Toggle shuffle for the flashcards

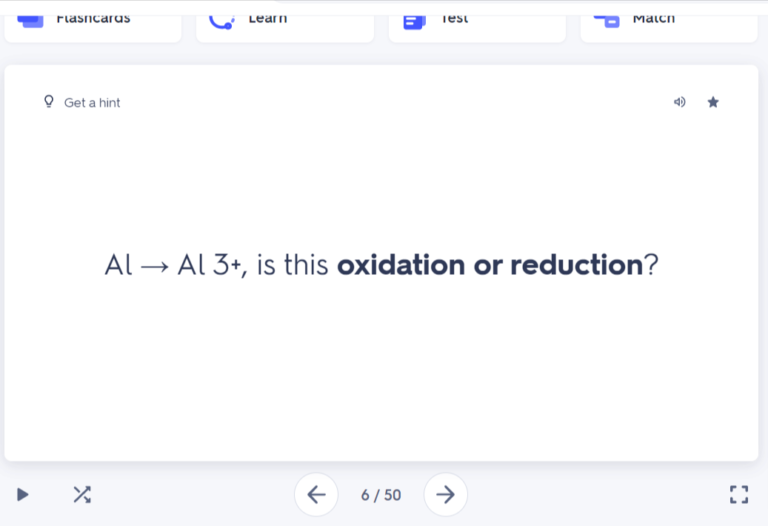pos(81,494)
